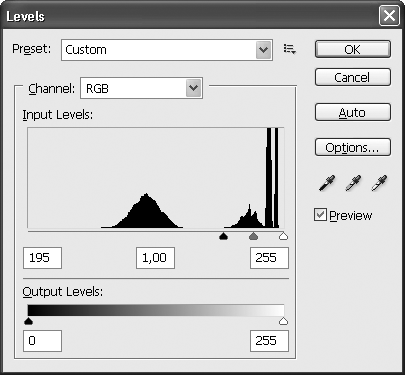405x375 pixels.
Task: Grab the input midtone gray slider
Action: click(x=254, y=236)
